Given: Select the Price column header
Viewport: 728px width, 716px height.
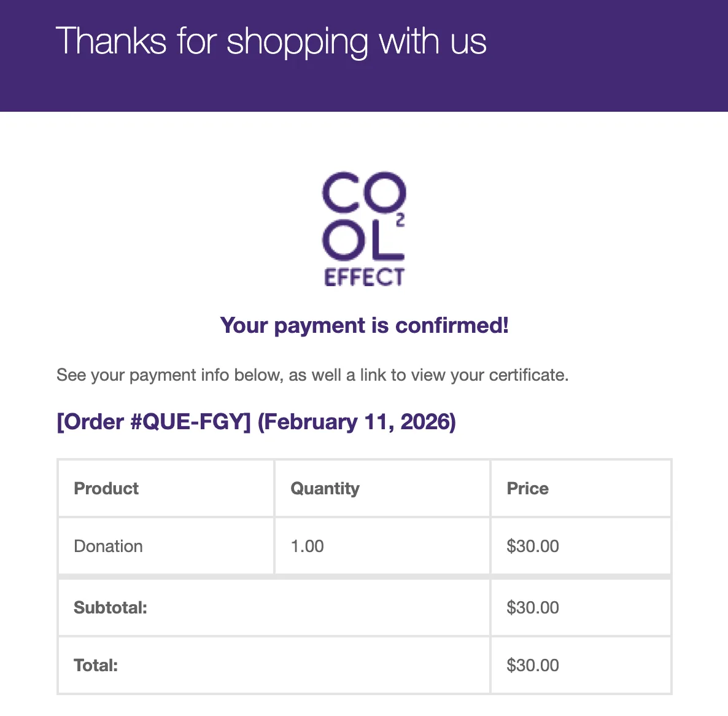Looking at the screenshot, I should click(527, 489).
